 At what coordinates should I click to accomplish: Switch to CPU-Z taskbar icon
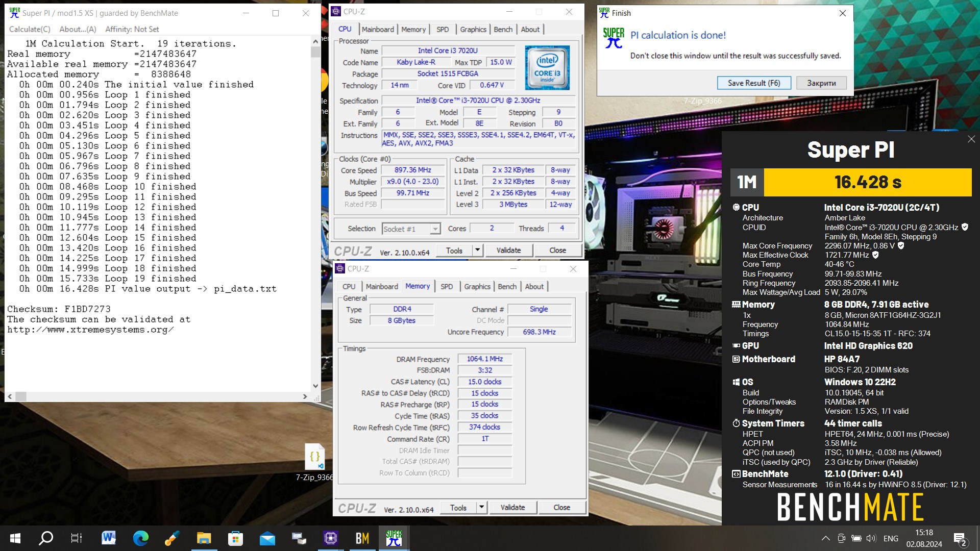coord(330,538)
